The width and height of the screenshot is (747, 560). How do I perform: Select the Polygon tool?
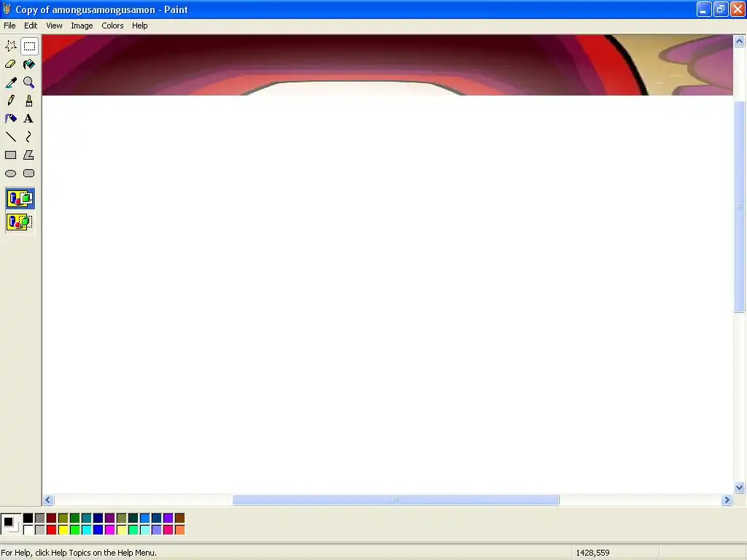point(29,155)
